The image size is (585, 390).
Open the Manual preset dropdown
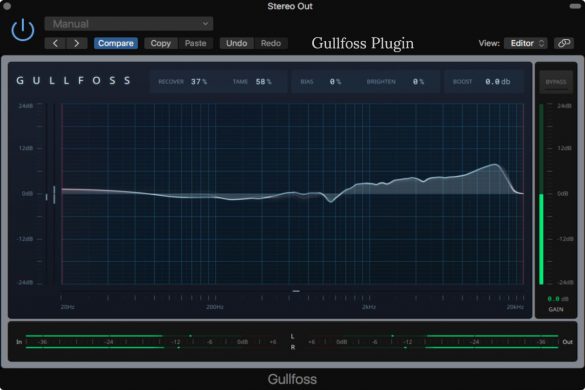(129, 24)
